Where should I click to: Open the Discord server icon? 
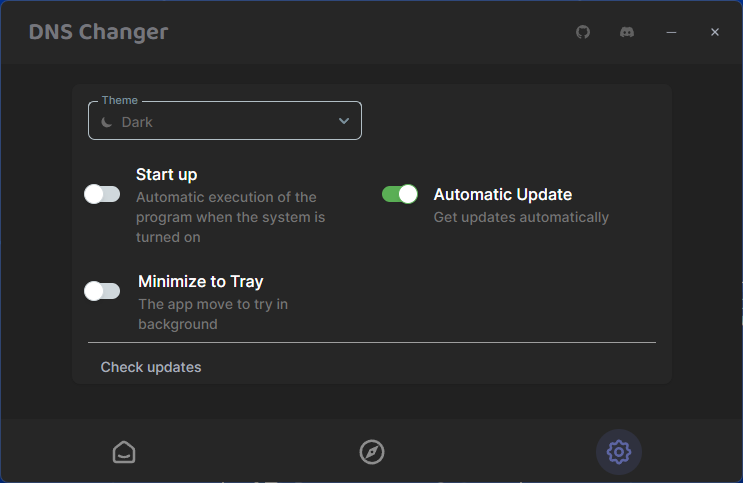[x=627, y=32]
